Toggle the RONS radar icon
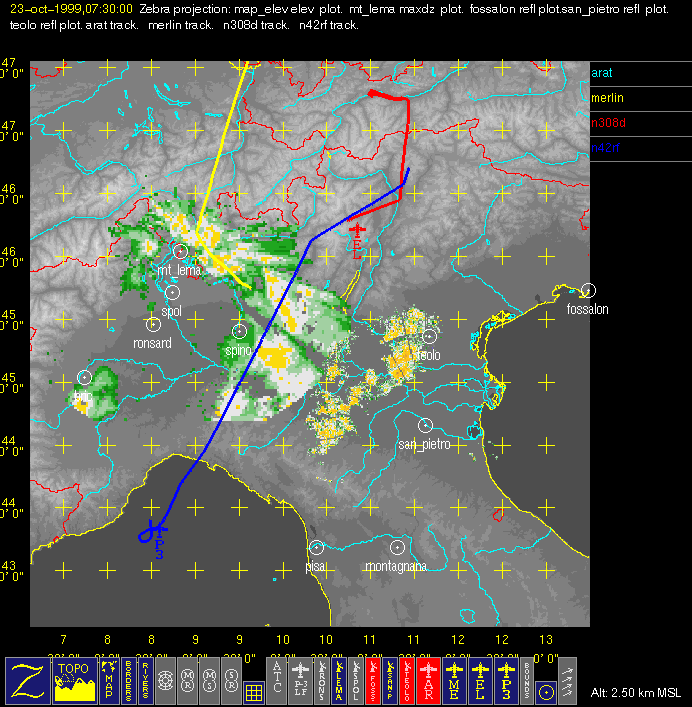Image resolution: width=692 pixels, height=707 pixels. (322, 680)
